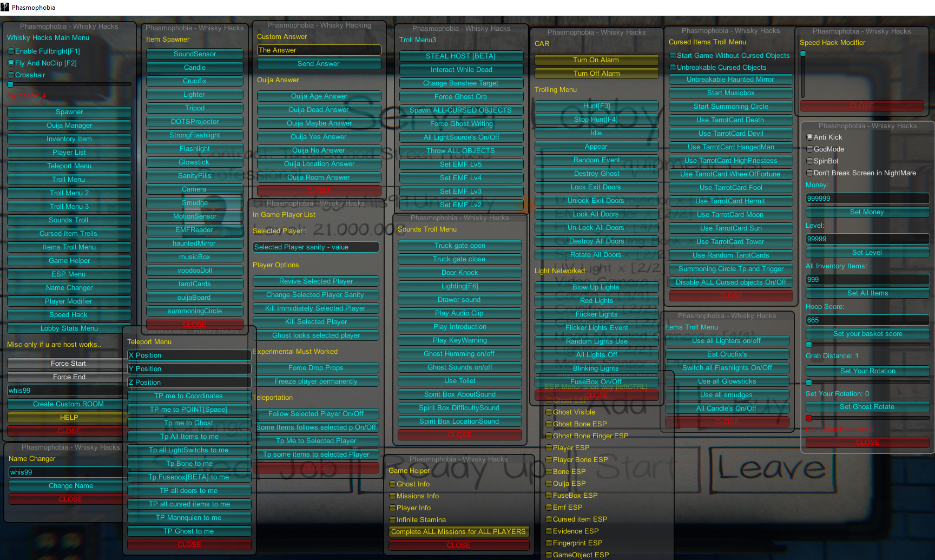Open Troll Menu 3
935x560 pixels.
tap(69, 207)
